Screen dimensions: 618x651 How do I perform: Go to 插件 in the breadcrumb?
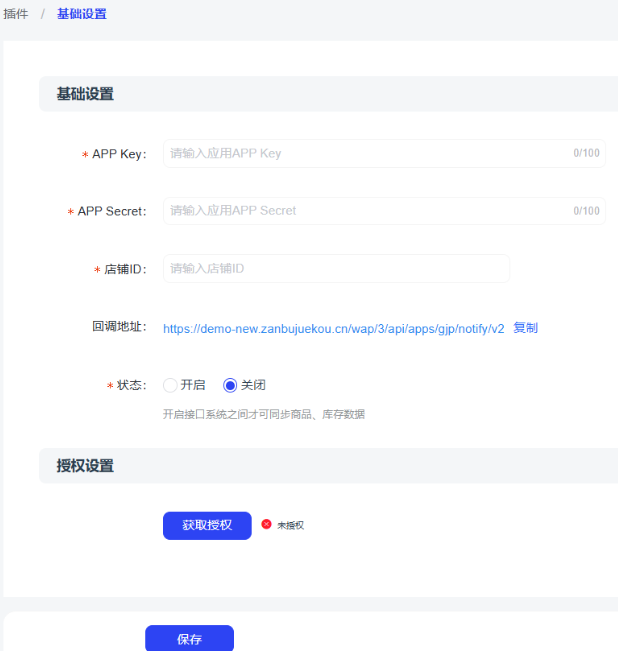coord(16,14)
